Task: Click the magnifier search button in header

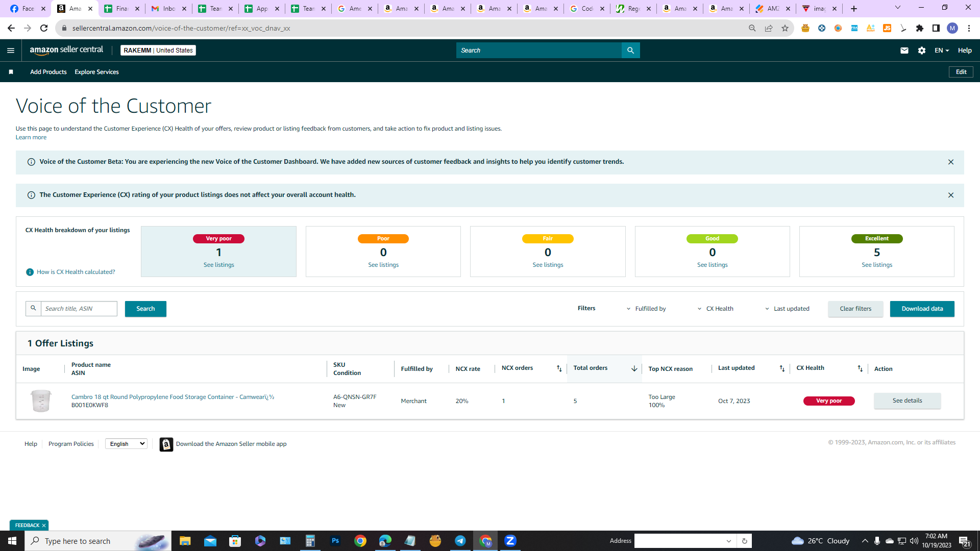Action: (x=630, y=51)
